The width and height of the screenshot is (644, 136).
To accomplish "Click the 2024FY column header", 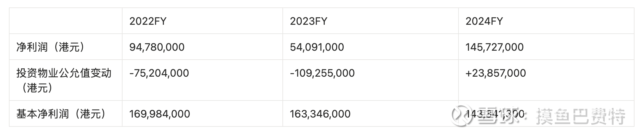I will click(x=484, y=21).
